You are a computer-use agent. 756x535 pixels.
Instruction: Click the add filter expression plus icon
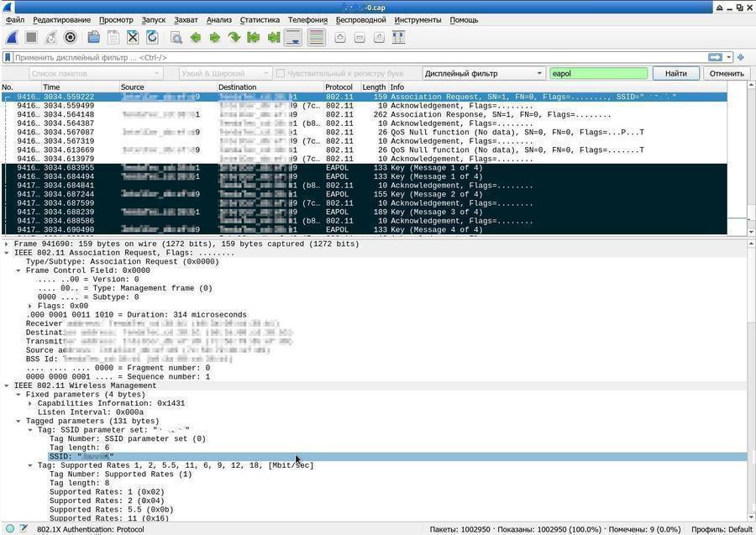click(x=741, y=57)
